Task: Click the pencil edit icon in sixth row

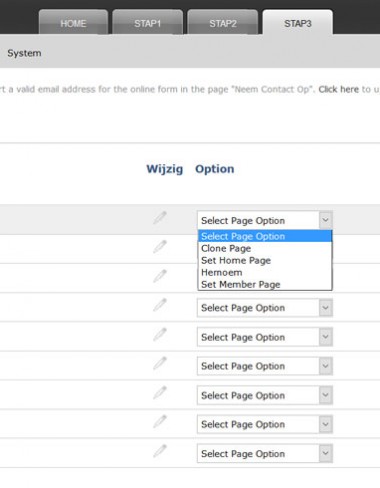Action: 160,363
